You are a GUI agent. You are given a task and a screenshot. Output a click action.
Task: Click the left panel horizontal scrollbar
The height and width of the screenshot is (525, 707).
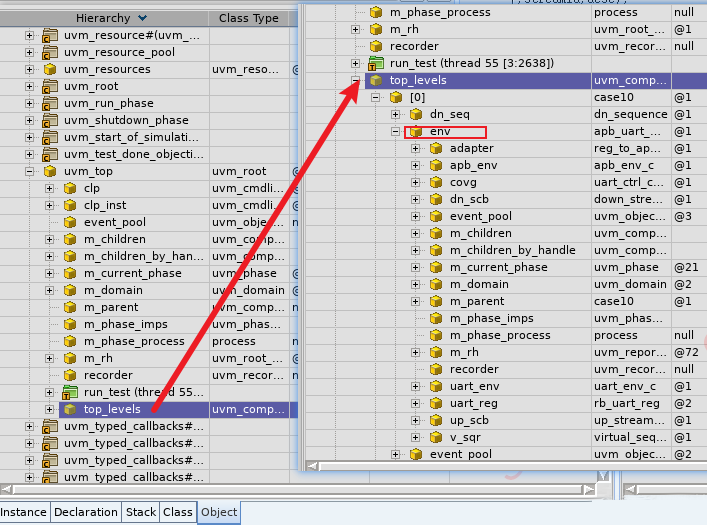(x=150, y=489)
